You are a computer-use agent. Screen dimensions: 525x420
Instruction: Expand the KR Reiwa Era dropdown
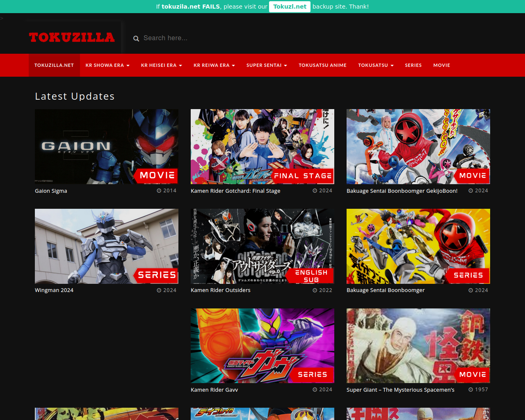click(x=214, y=65)
